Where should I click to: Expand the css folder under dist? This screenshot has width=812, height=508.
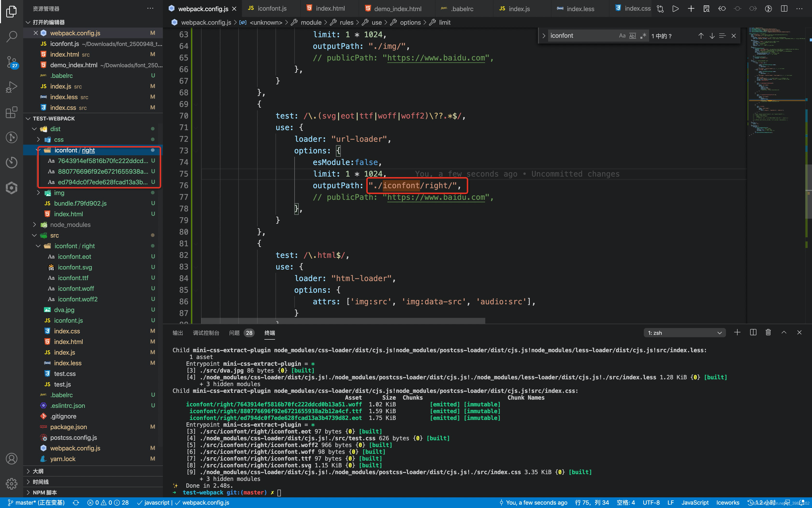38,139
